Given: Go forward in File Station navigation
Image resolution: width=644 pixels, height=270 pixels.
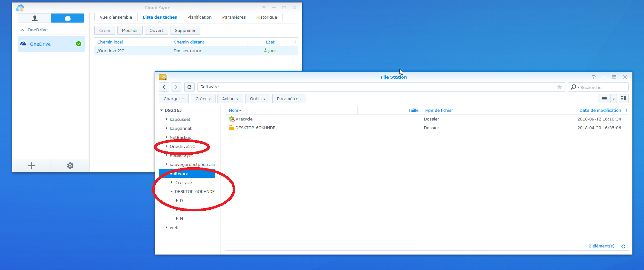Looking at the screenshot, I should click(x=176, y=87).
